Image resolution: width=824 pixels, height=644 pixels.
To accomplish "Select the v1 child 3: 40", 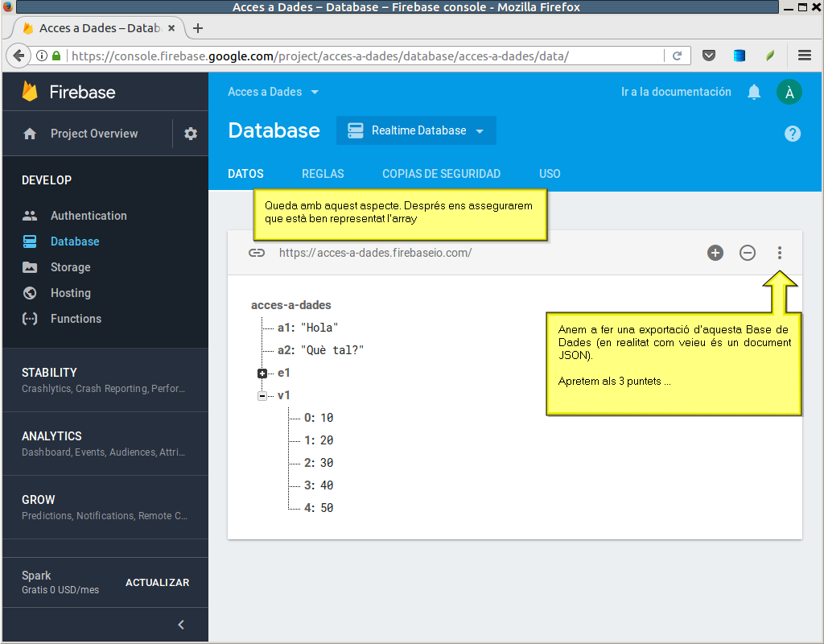I will tap(319, 485).
